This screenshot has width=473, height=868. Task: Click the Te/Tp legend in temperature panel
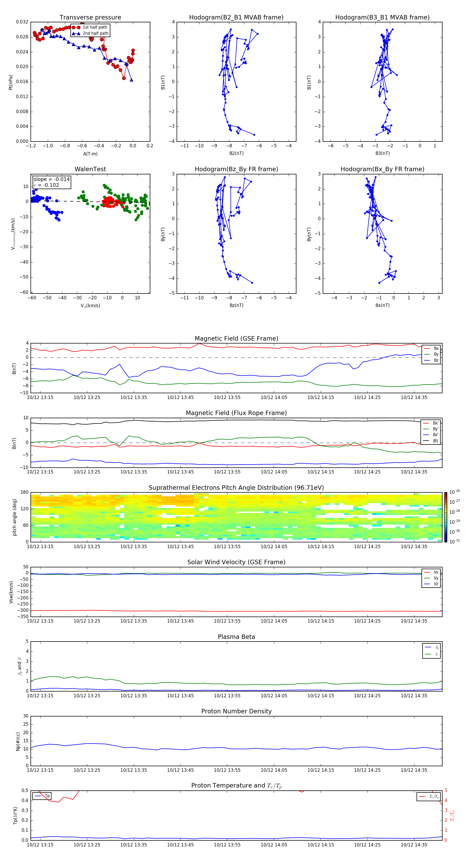pyautogui.click(x=429, y=796)
